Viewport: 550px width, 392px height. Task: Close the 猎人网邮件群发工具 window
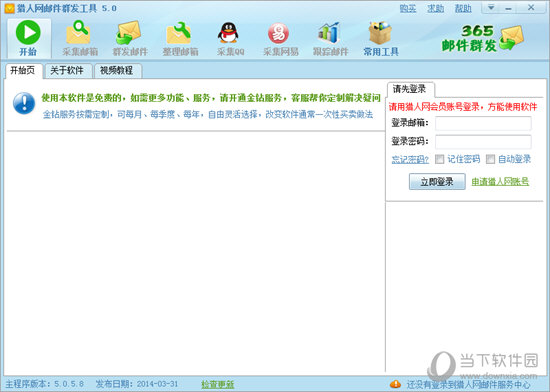(531, 8)
